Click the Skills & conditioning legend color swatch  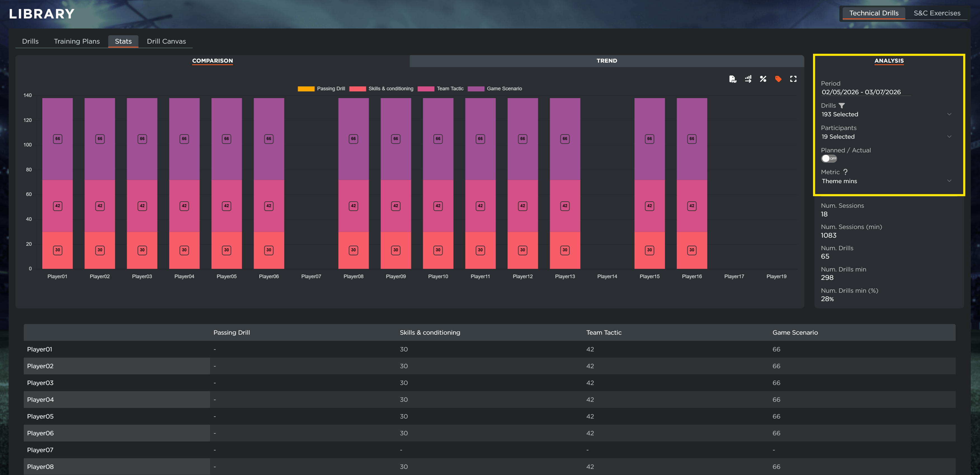point(357,89)
